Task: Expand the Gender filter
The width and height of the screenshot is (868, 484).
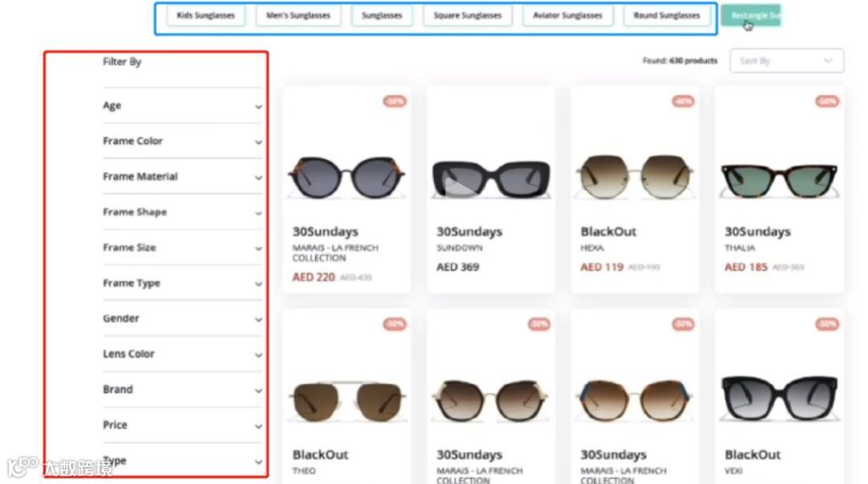Action: click(x=182, y=318)
